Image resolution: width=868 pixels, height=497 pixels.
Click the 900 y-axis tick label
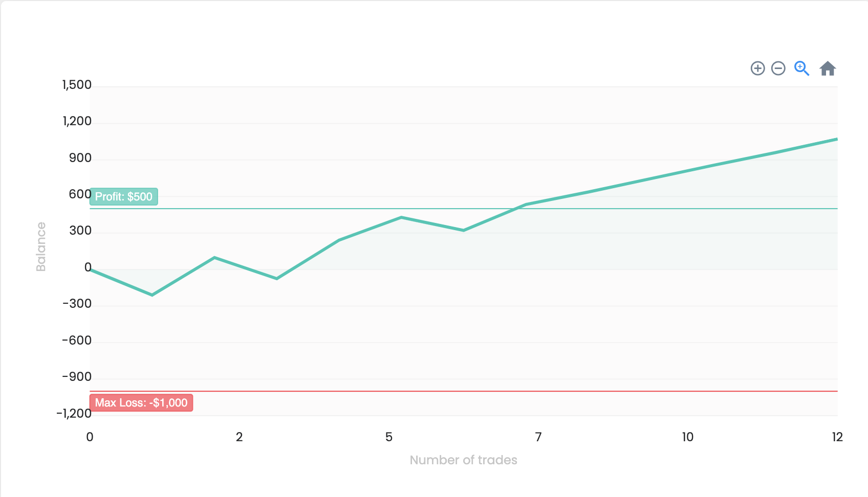(80, 158)
